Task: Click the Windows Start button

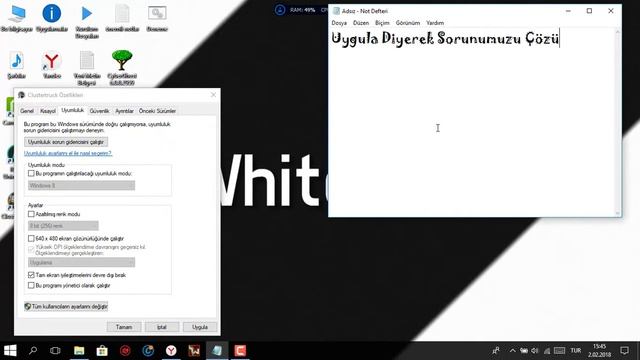Action: tap(10, 351)
